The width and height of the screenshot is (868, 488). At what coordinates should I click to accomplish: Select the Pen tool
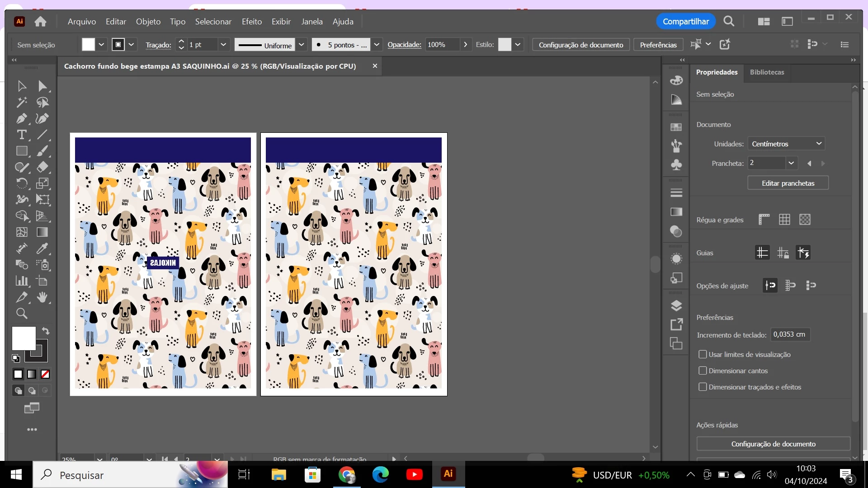click(21, 119)
